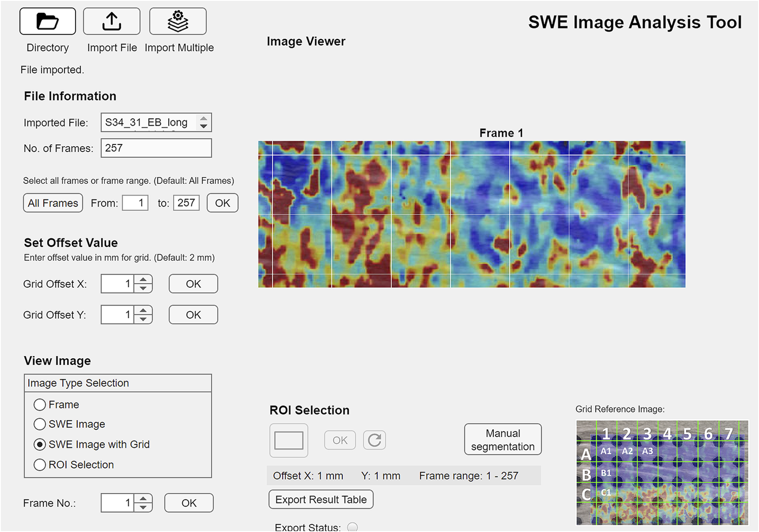Click the Grid Reference Image thumbnail
The width and height of the screenshot is (759, 532).
[662, 472]
